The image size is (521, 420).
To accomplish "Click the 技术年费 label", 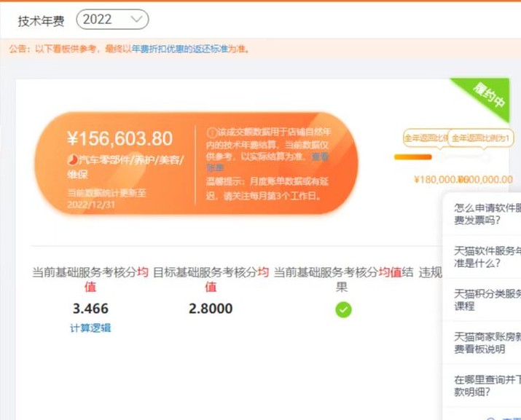I will [41, 21].
